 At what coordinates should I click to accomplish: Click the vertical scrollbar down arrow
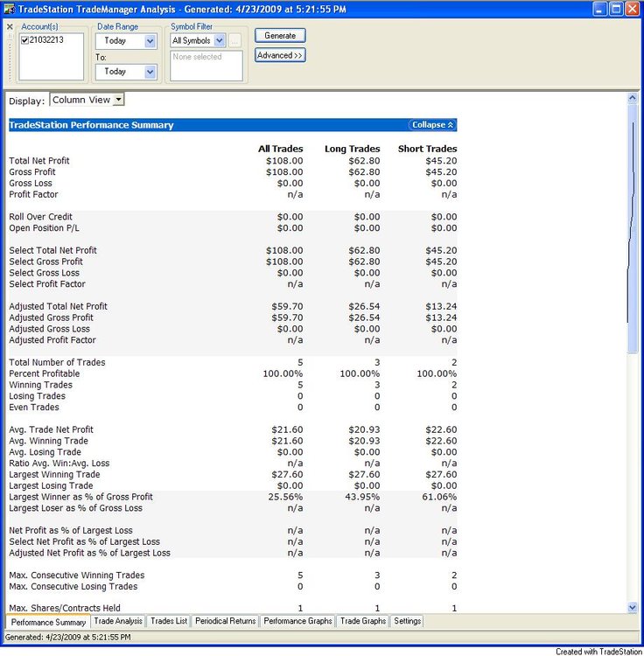point(633,607)
